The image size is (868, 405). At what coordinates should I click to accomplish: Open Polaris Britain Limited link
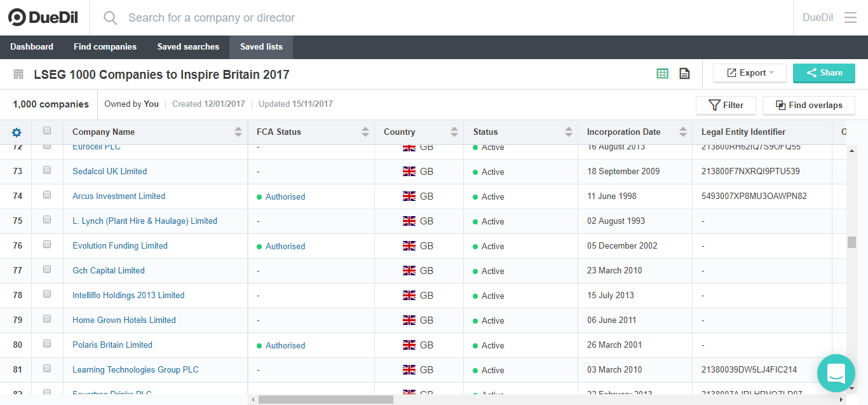(112, 345)
